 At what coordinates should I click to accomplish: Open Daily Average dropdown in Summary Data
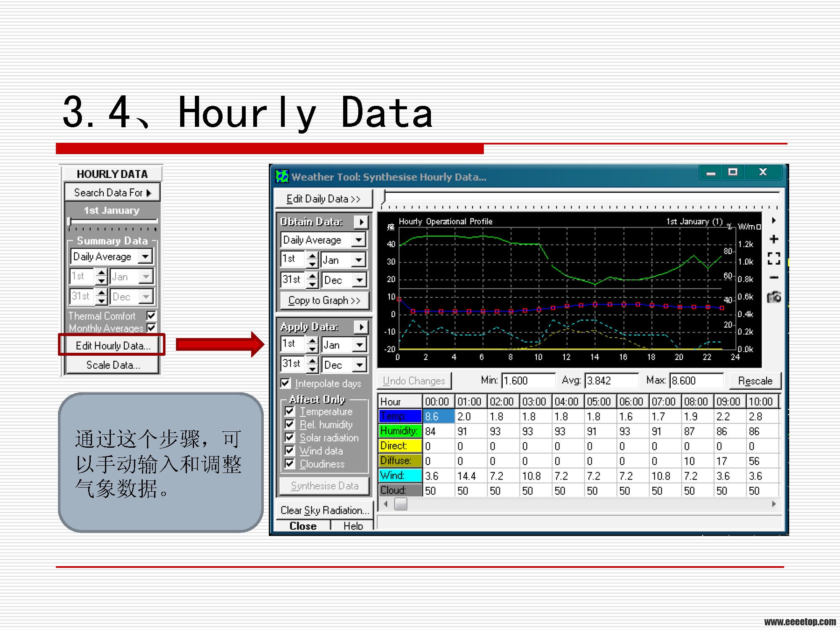click(x=145, y=256)
